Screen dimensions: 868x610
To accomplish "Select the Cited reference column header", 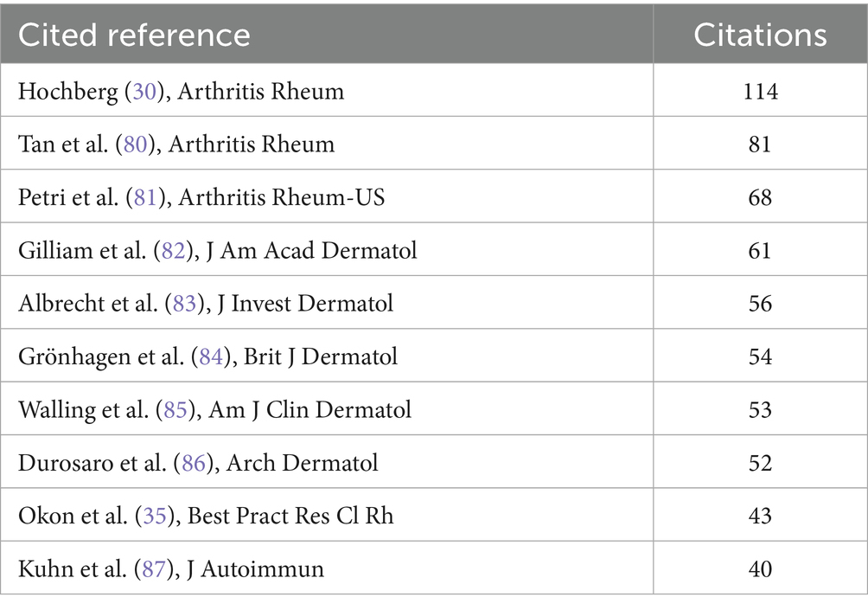I will click(134, 35).
